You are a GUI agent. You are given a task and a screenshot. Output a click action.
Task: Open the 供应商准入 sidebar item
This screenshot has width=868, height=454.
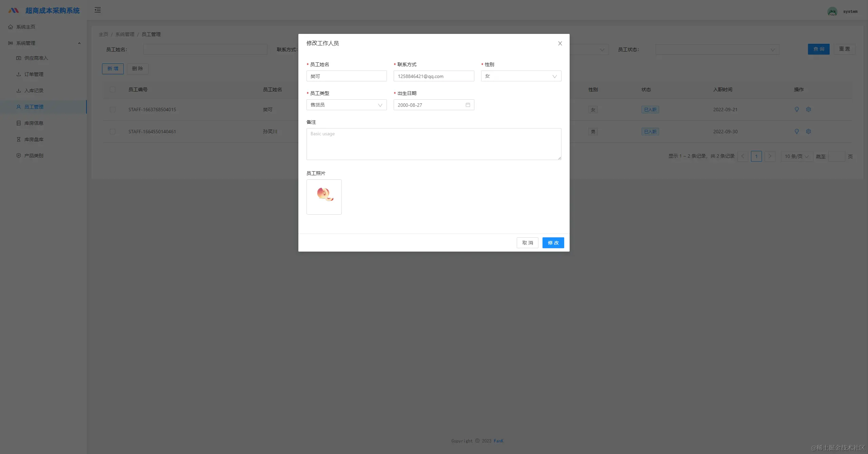[36, 58]
